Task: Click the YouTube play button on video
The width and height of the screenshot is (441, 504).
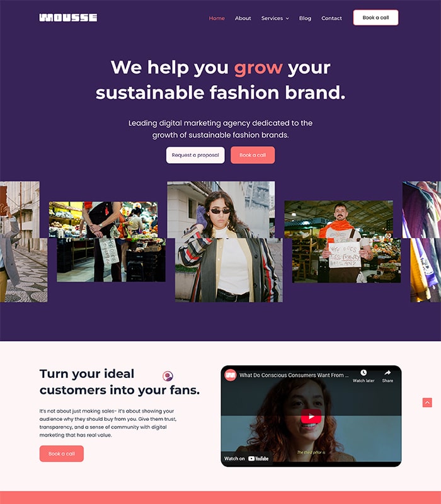Action: click(311, 416)
